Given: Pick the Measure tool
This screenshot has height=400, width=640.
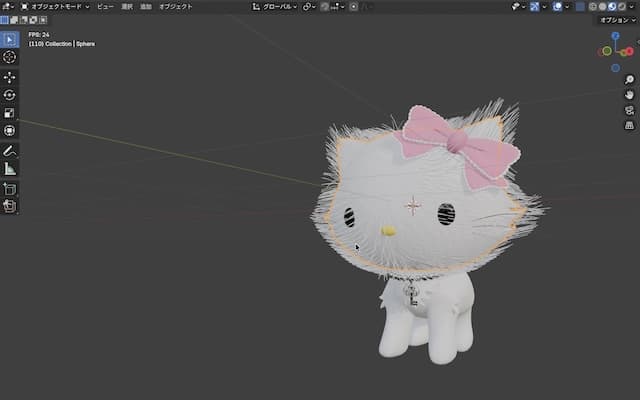Looking at the screenshot, I should pyautogui.click(x=10, y=168).
